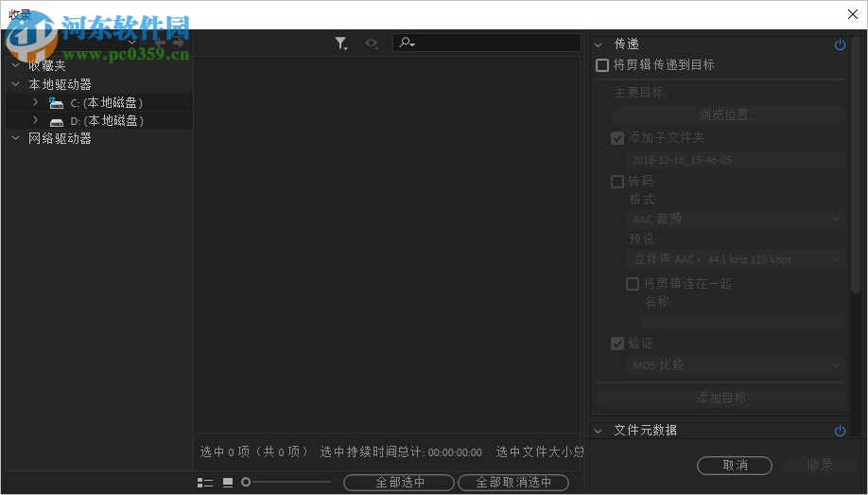
Task: Collapse the 文件元数据 section chevron
Action: point(599,431)
